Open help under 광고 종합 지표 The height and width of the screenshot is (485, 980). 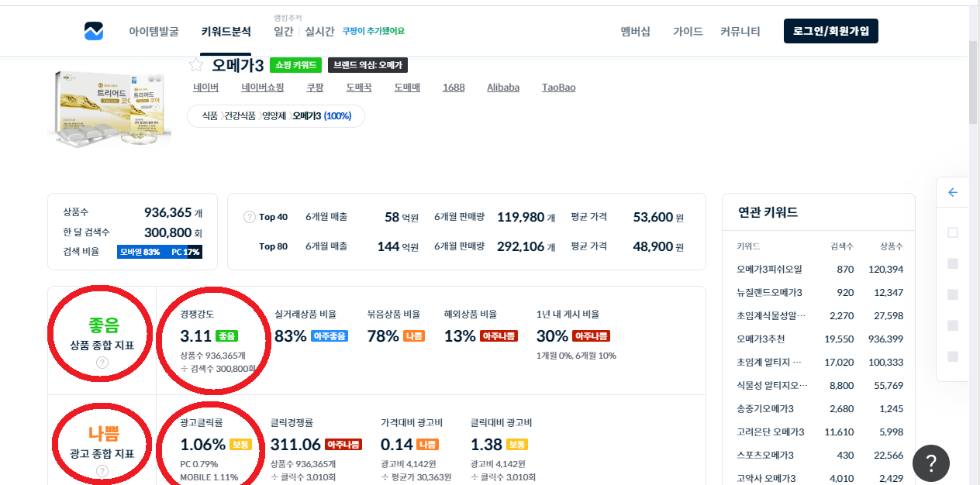[102, 471]
